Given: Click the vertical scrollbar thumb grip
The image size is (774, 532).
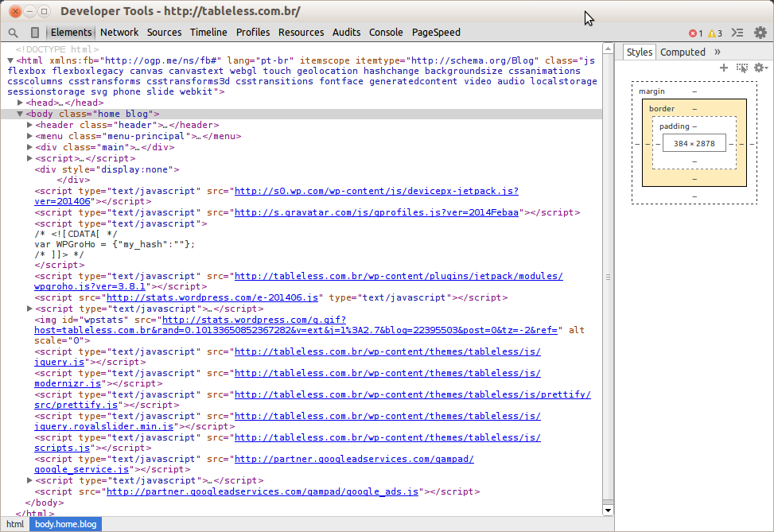Looking at the screenshot, I should click(608, 278).
